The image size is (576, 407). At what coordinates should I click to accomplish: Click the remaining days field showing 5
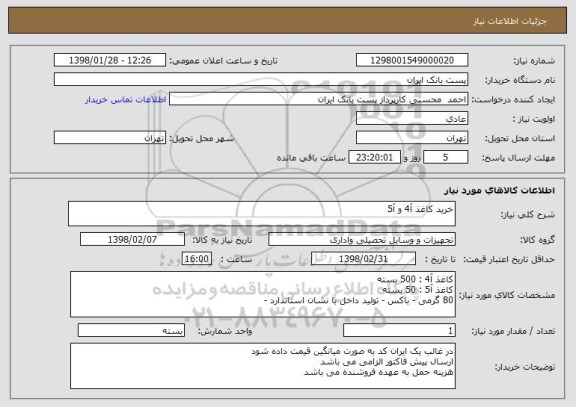[x=446, y=157]
